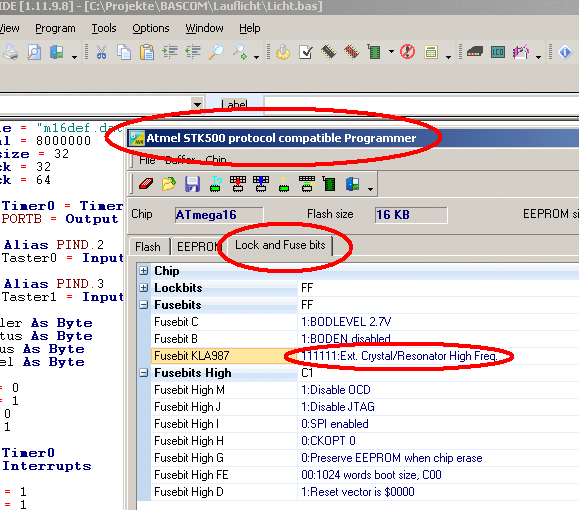The image size is (579, 510).
Task: Open dropdown arrow after Find Replace icon
Action: (256, 57)
